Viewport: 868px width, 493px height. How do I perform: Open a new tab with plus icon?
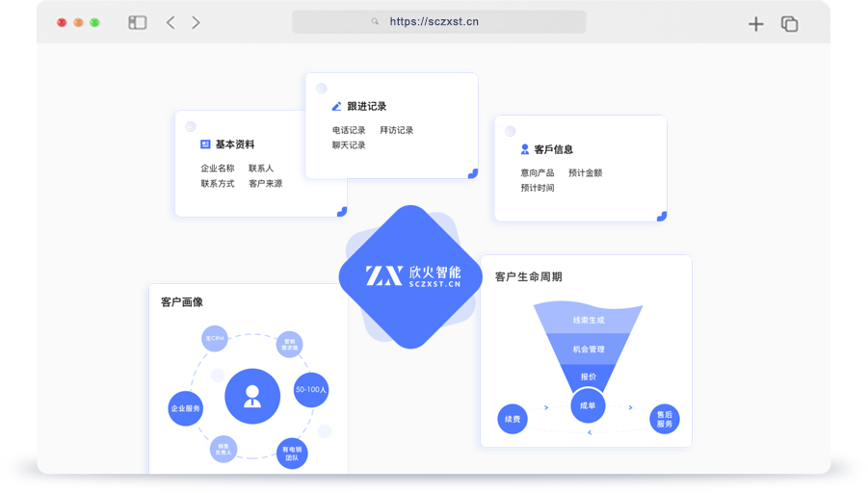[756, 24]
